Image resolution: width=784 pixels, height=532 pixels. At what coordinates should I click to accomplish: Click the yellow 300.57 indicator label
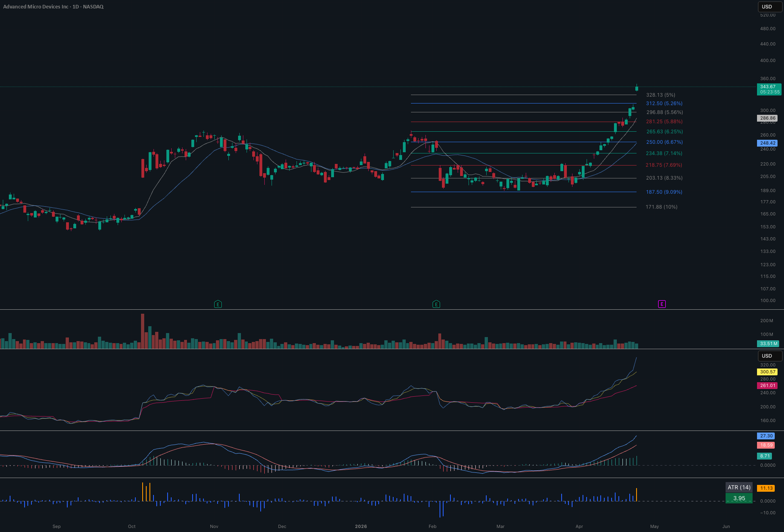point(767,372)
